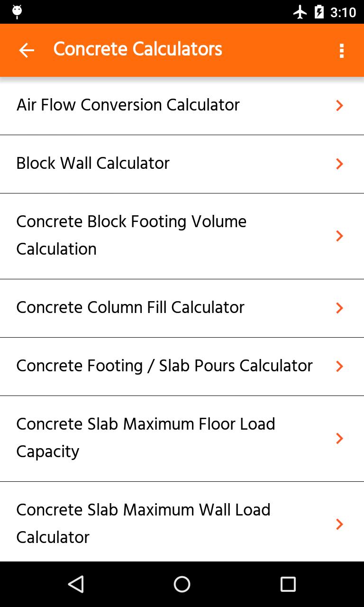Select Block Wall Calculator entry
364x607 pixels.
pos(93,164)
